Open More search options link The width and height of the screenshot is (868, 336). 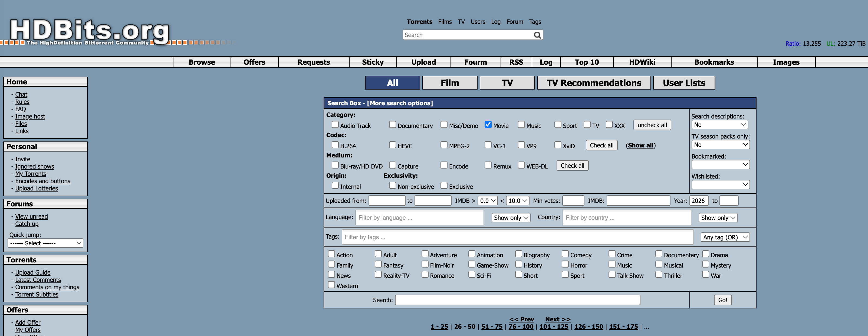point(400,103)
